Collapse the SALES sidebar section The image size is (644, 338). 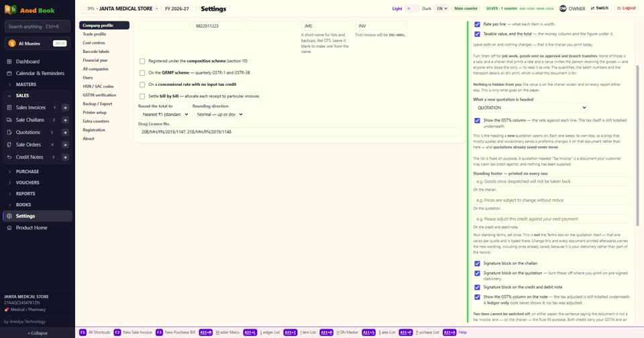click(x=22, y=95)
